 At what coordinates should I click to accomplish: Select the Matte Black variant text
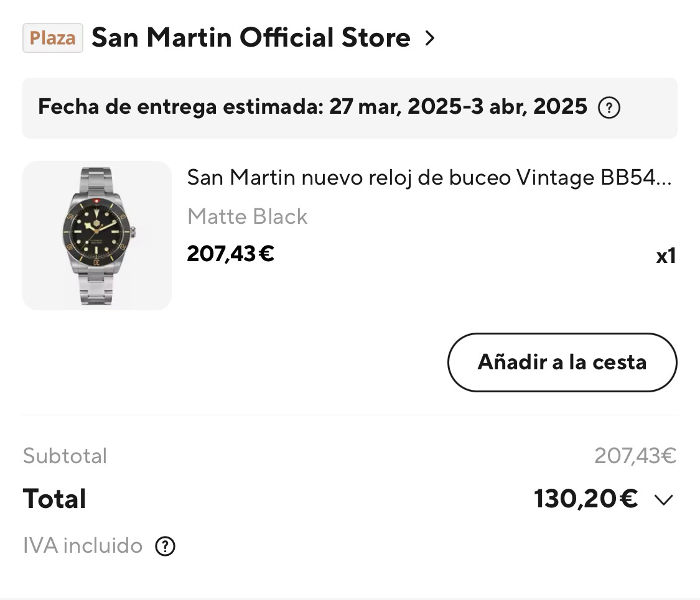click(247, 216)
